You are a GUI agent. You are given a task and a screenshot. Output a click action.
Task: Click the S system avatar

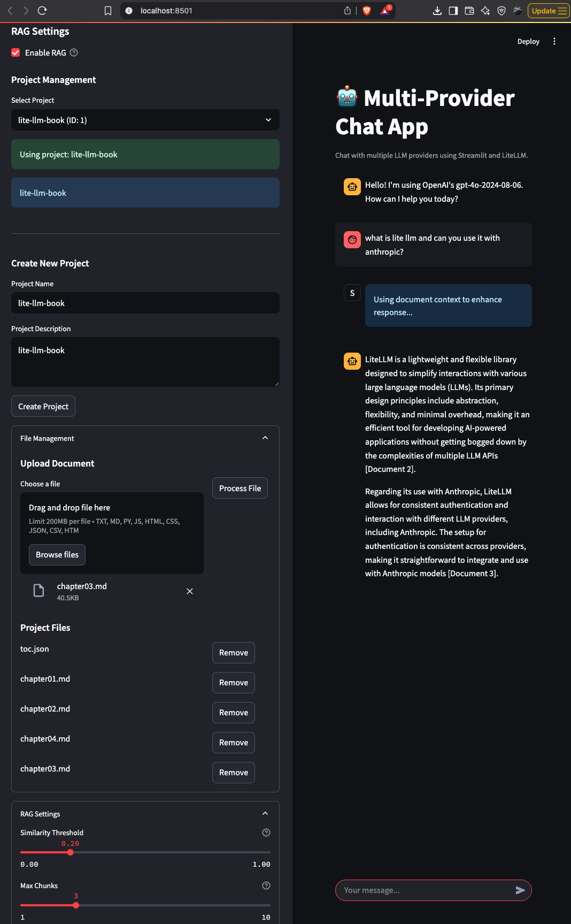(x=352, y=293)
